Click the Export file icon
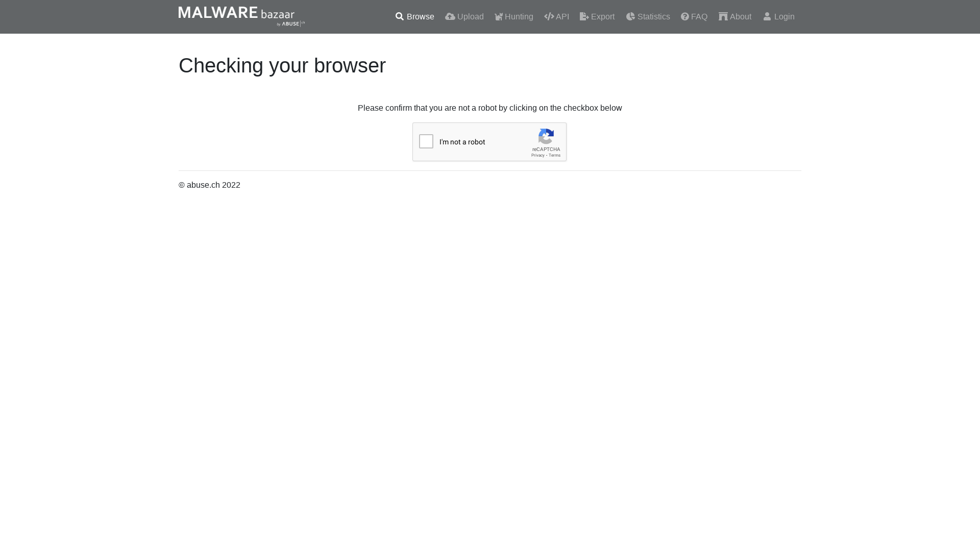This screenshot has width=980, height=551. click(x=583, y=16)
